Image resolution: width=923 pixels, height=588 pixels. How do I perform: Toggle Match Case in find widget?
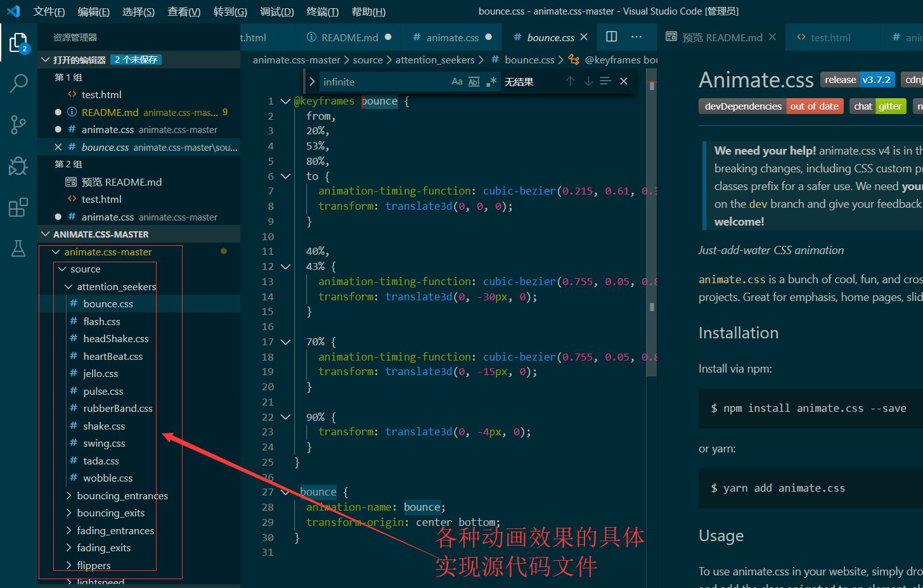point(457,82)
